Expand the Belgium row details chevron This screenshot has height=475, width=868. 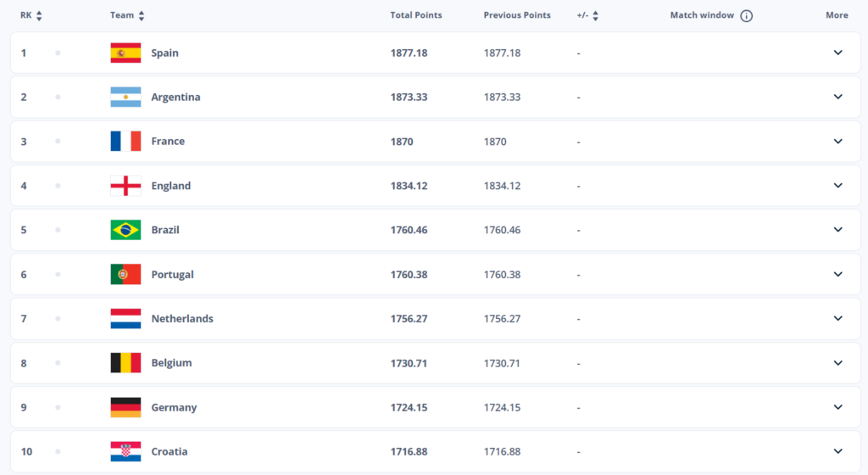click(x=837, y=363)
